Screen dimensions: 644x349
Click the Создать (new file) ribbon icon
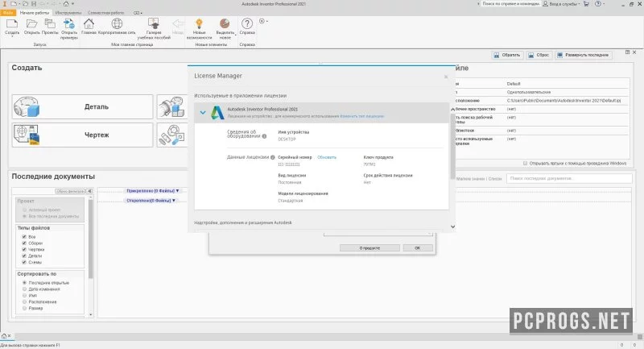click(x=12, y=24)
